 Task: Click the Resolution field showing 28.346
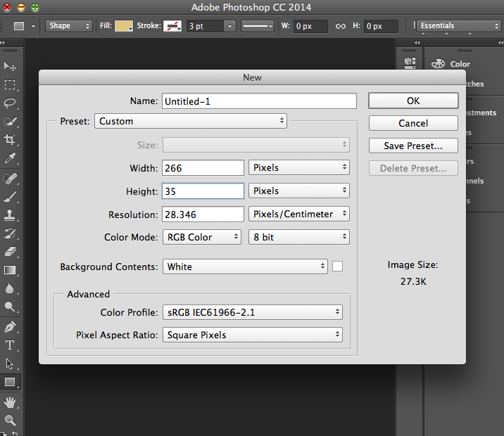pos(203,214)
